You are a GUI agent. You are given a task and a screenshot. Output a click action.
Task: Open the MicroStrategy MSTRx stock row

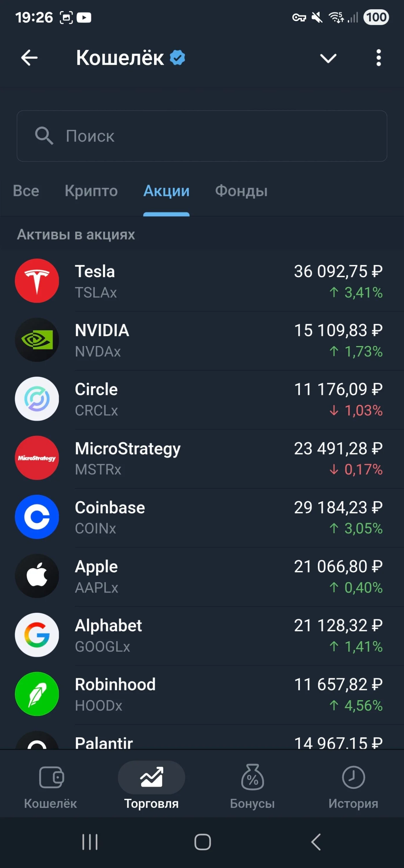pyautogui.click(x=202, y=458)
